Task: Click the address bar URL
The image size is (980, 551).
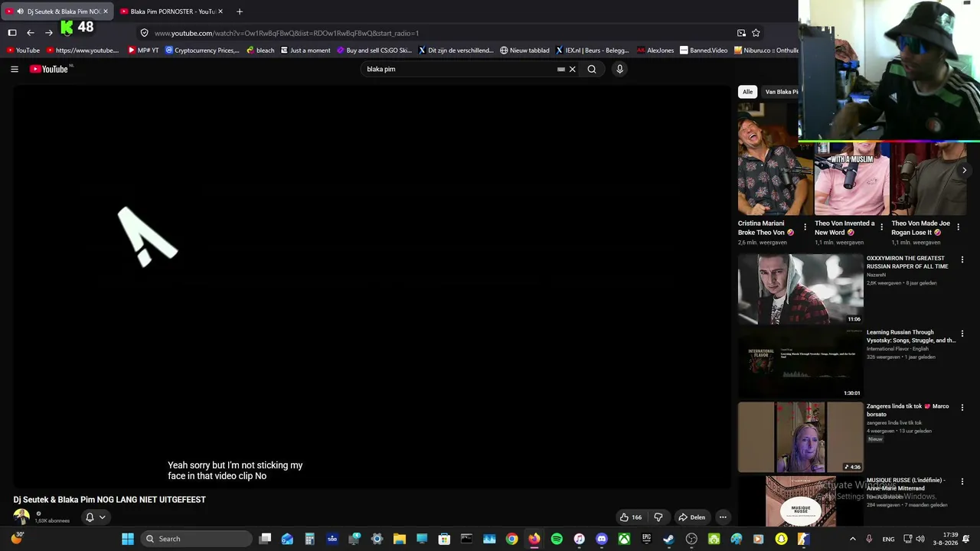Action: pos(286,33)
